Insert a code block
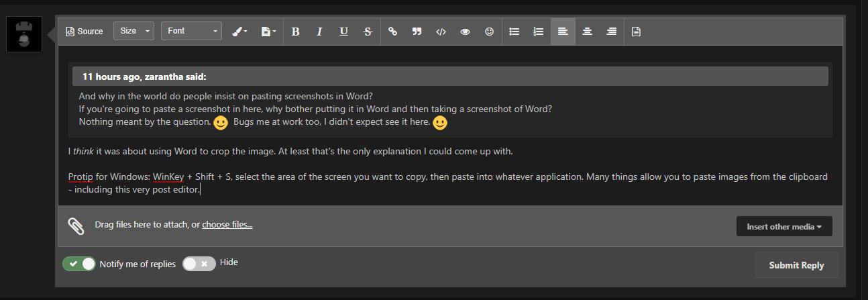 click(441, 32)
